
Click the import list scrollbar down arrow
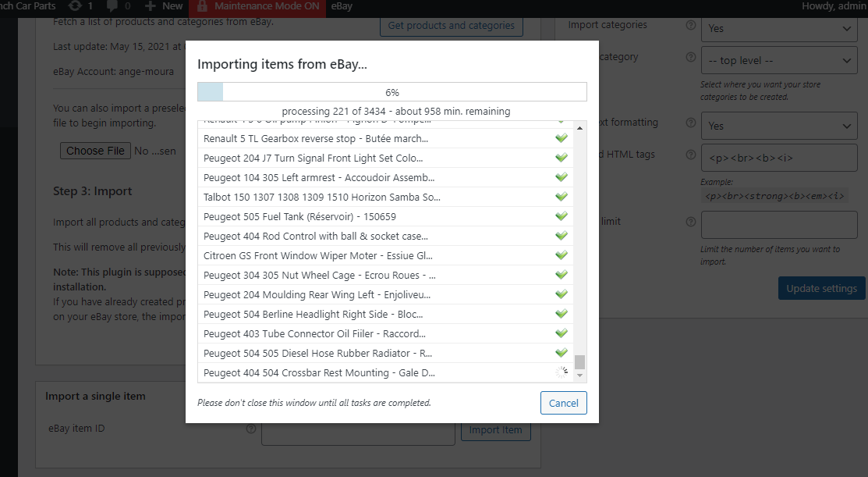click(x=579, y=376)
